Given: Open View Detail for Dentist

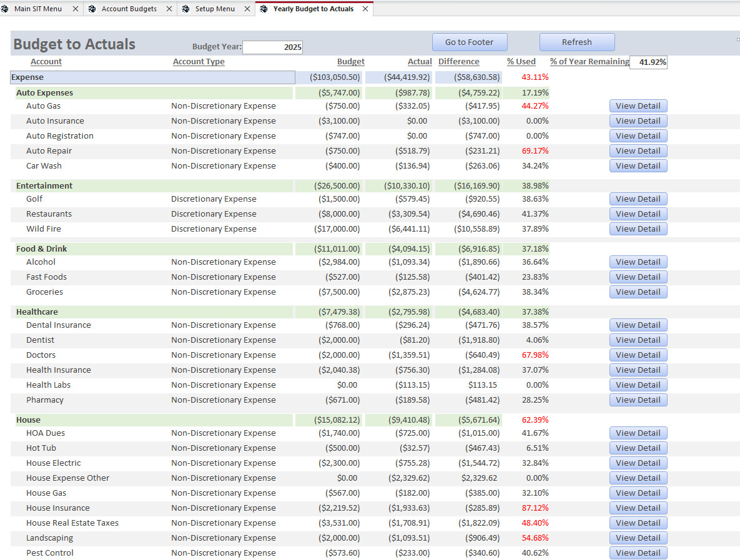Looking at the screenshot, I should point(638,340).
